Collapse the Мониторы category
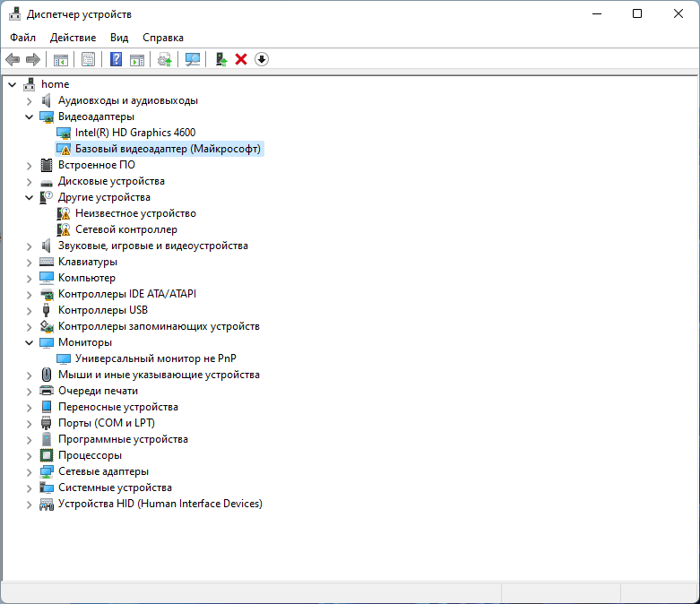The width and height of the screenshot is (700, 604). [29, 343]
